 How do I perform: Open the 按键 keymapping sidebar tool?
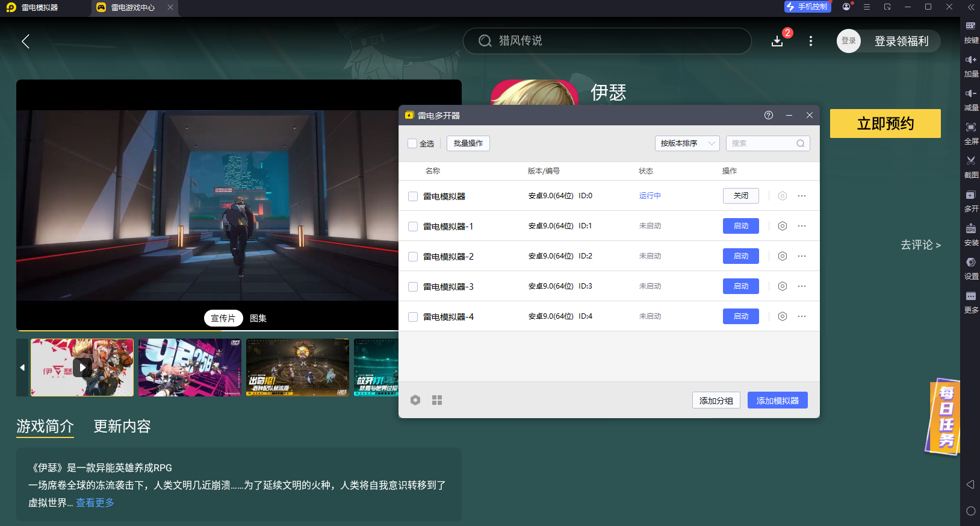tap(970, 32)
